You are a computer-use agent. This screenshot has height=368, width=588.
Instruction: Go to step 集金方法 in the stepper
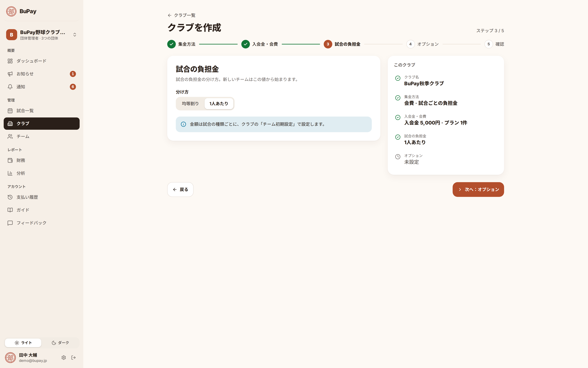[181, 44]
